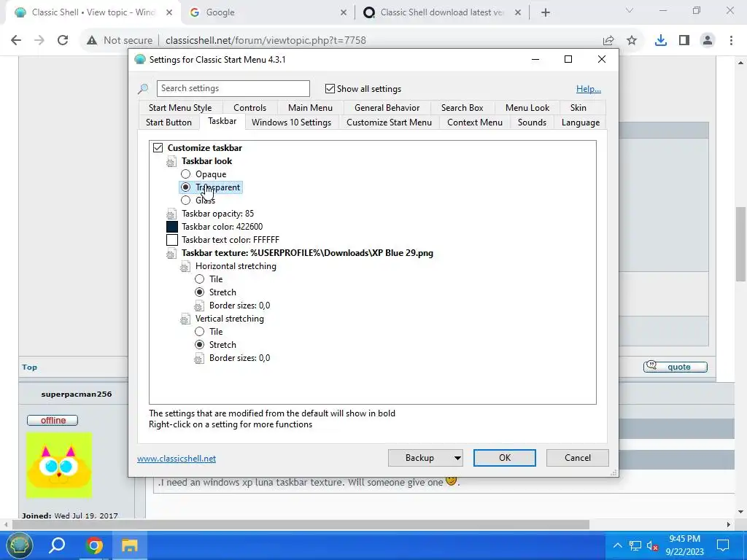Click the browser address bar URL

click(266, 41)
